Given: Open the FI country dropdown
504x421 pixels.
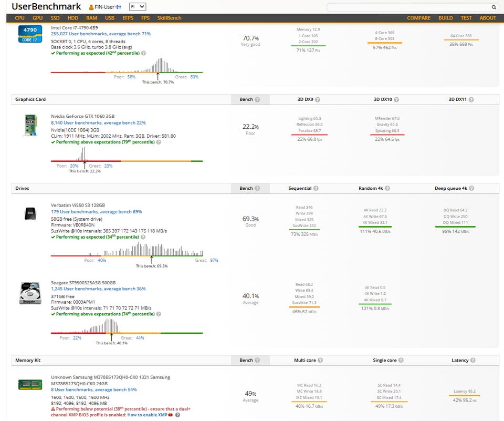Looking at the screenshot, I should tap(138, 6).
